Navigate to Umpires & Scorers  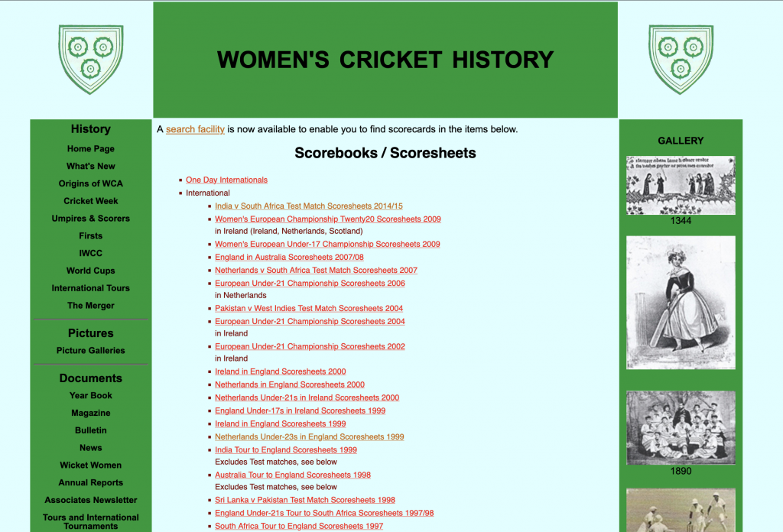[x=91, y=219]
